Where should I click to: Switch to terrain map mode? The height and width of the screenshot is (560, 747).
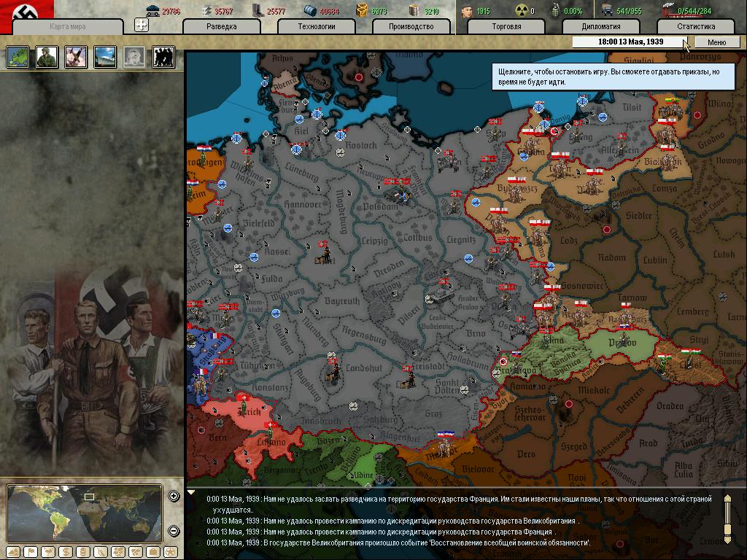13,552
